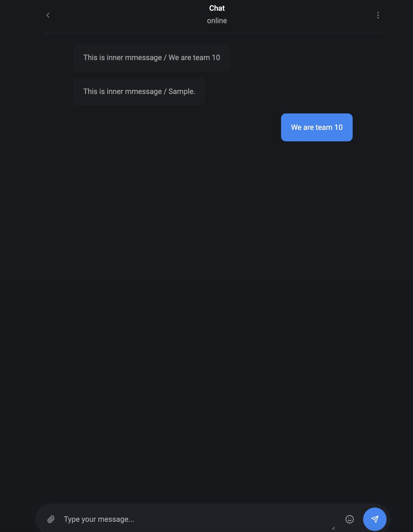Select the 'This is inner mmessage / Sample.' message

point(139,91)
